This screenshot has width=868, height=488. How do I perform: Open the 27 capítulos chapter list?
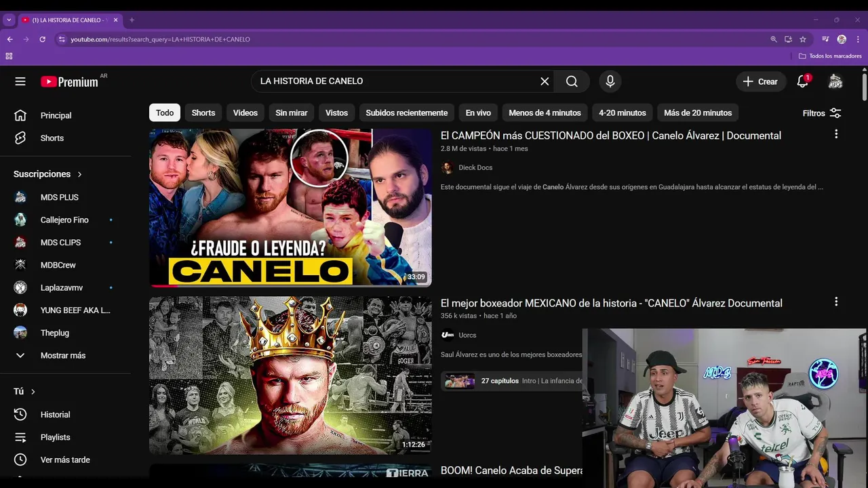[x=512, y=381]
